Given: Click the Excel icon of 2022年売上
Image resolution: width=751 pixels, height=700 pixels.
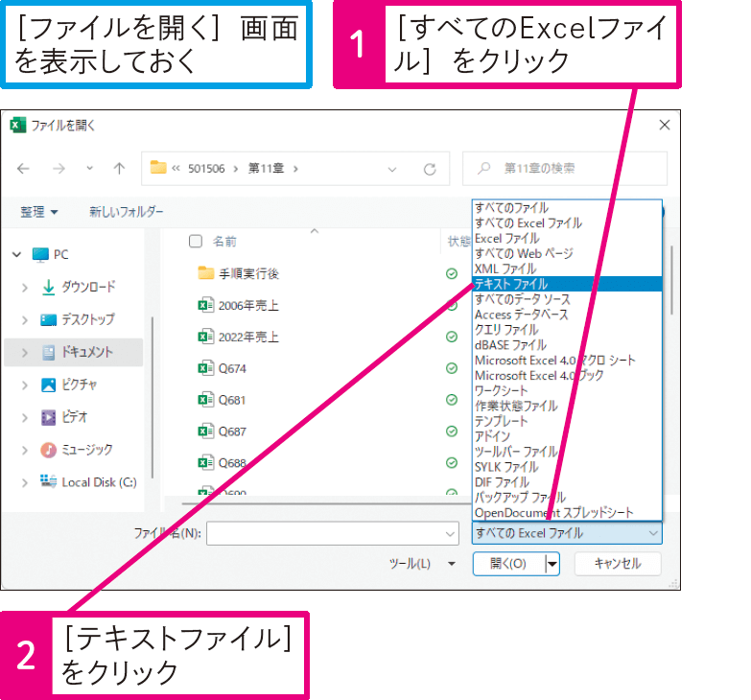Looking at the screenshot, I should coord(206,337).
